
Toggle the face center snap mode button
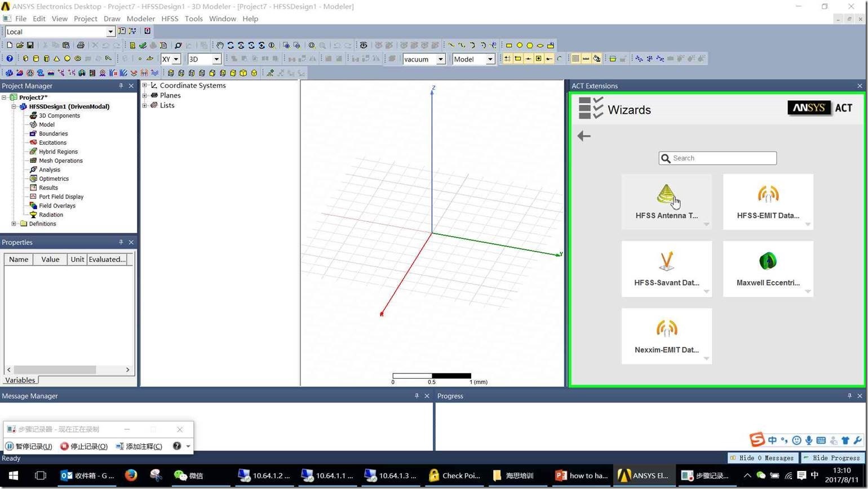click(x=538, y=59)
